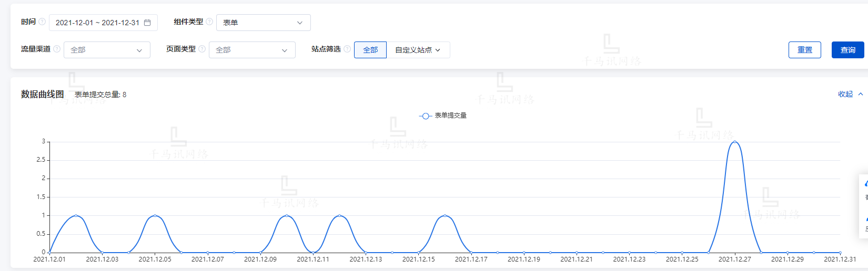
Task: Click the date range 2021-12-01 ~ 2021-12-31 field
Action: [97, 23]
